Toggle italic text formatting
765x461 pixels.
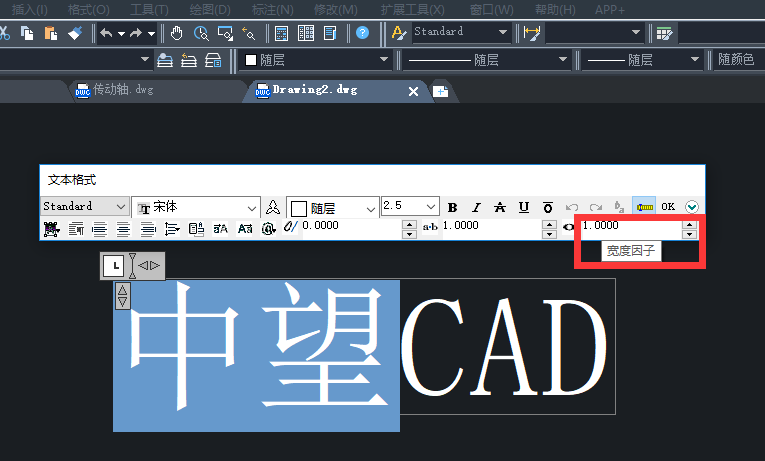[476, 207]
